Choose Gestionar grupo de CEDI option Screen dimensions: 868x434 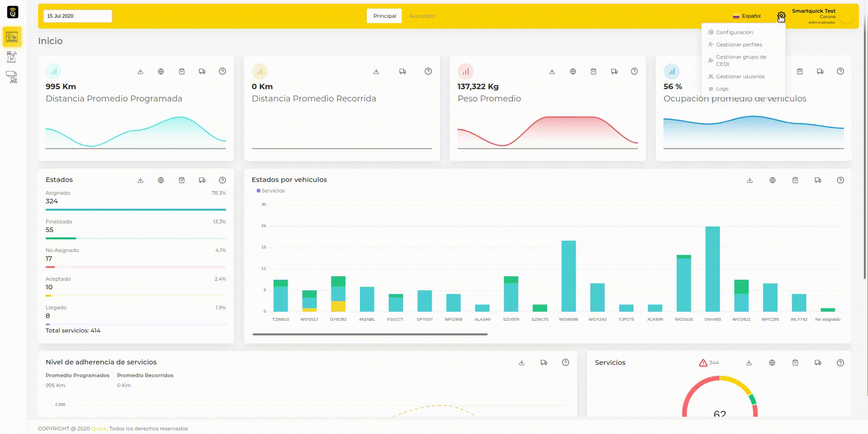pos(741,61)
